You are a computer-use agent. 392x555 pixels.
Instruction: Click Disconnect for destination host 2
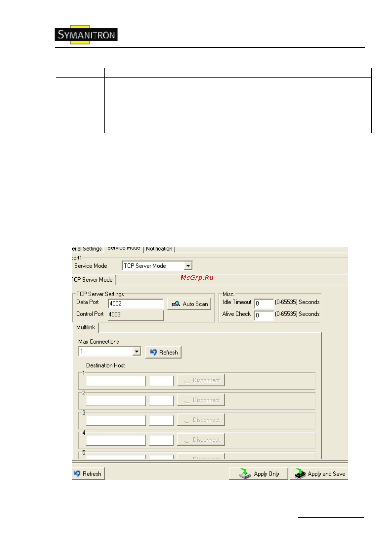point(201,400)
